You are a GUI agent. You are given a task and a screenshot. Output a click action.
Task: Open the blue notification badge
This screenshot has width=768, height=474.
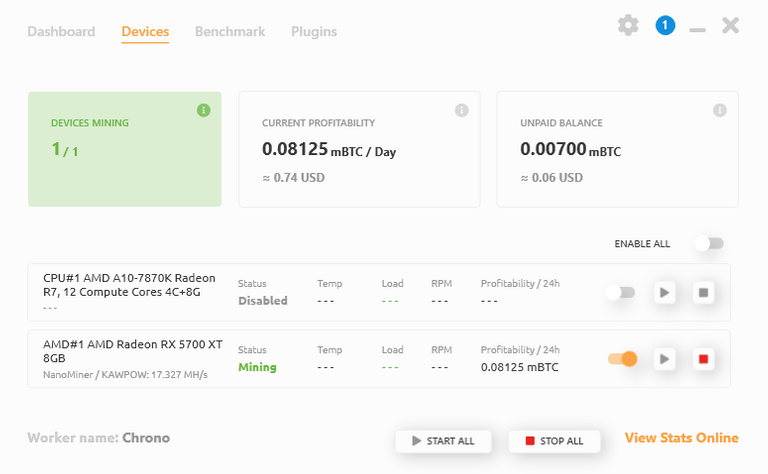point(665,26)
